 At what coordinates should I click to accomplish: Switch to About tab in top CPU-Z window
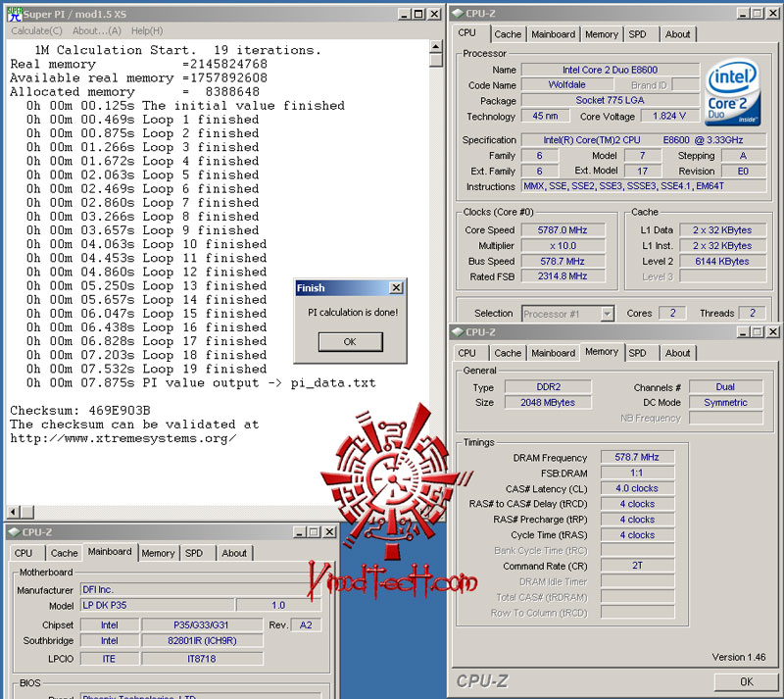tap(677, 34)
